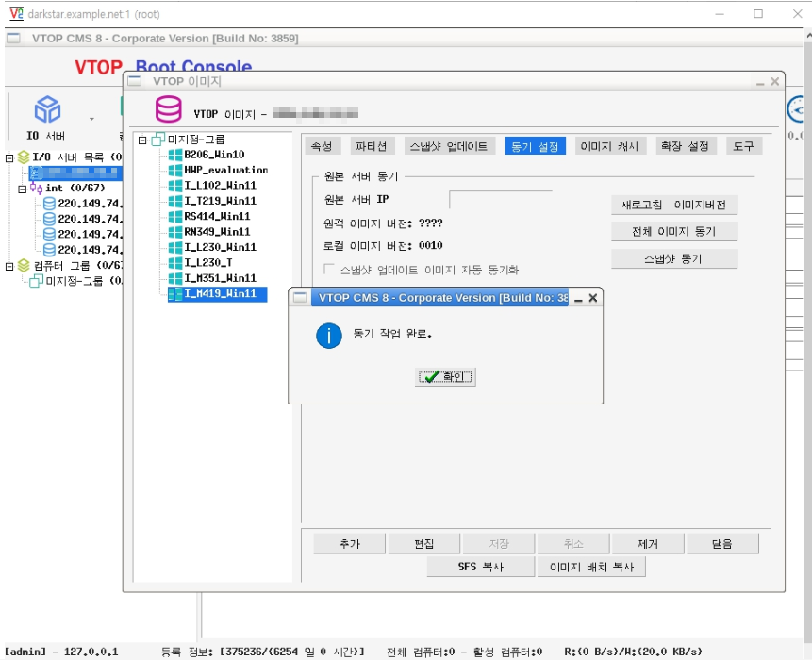The width and height of the screenshot is (812, 660).
Task: Confirm the dialog with 확인 button
Action: [445, 377]
